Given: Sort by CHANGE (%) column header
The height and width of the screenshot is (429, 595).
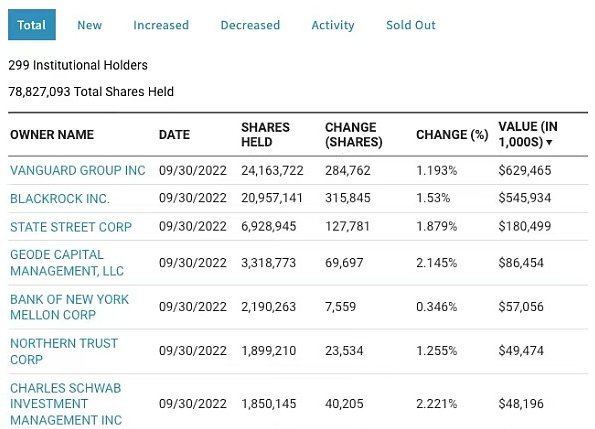Looking at the screenshot, I should 452,135.
